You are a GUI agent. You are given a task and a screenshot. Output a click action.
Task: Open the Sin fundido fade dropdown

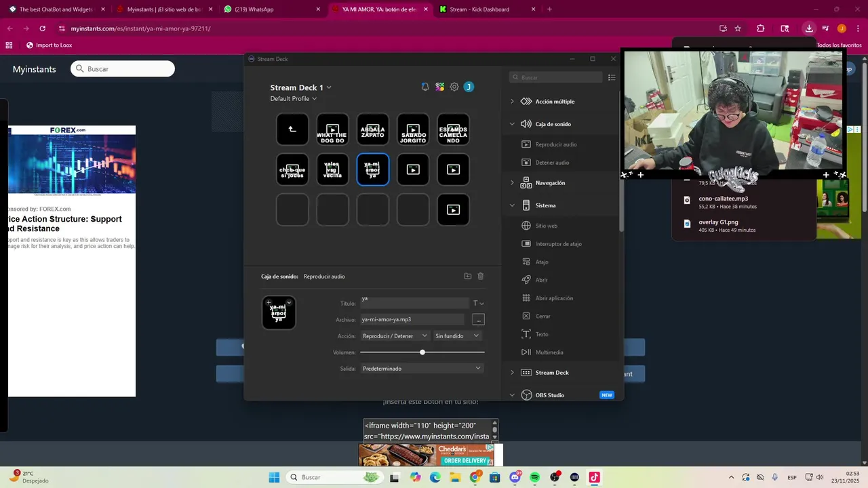click(x=458, y=335)
